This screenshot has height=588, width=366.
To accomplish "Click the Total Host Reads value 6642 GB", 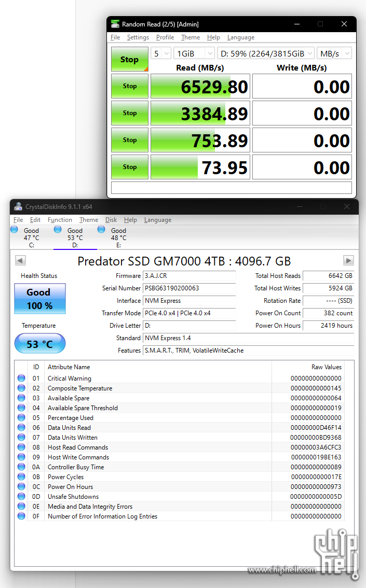I will 329,276.
